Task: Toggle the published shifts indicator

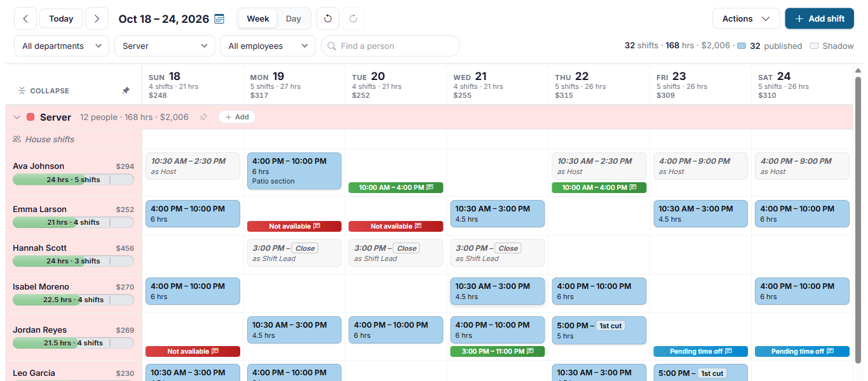Action: (742, 46)
